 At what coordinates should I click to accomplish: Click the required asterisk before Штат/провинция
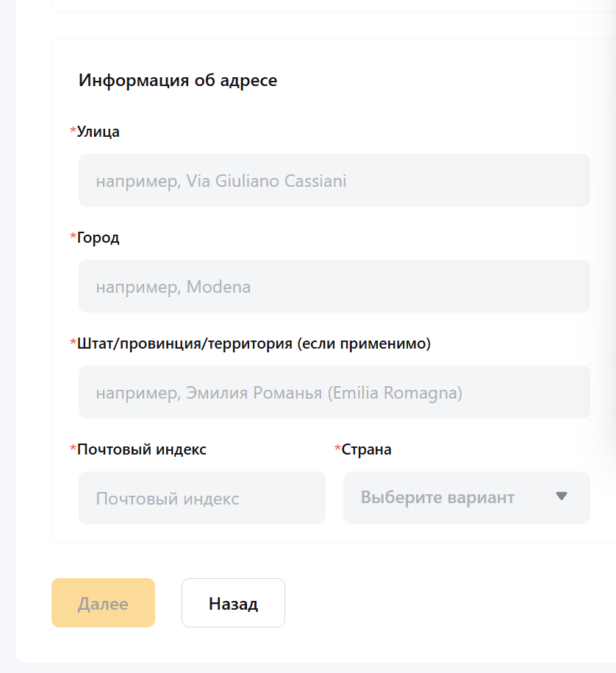[73, 343]
